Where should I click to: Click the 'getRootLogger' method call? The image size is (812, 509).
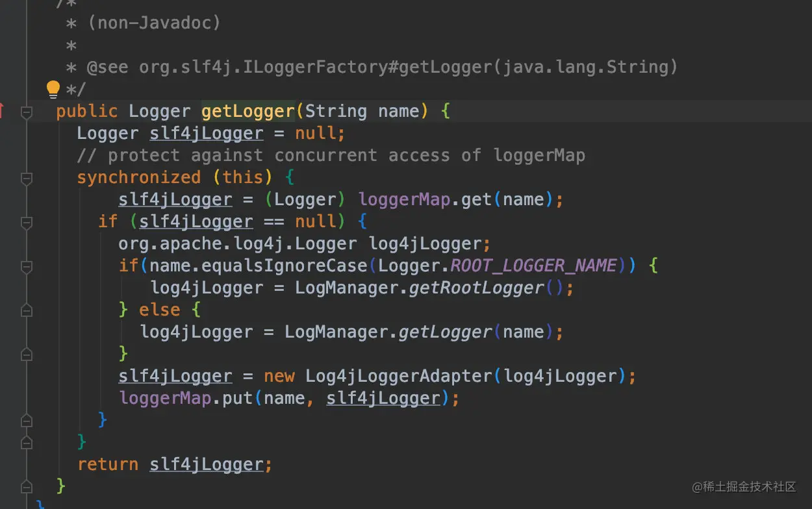pos(476,288)
